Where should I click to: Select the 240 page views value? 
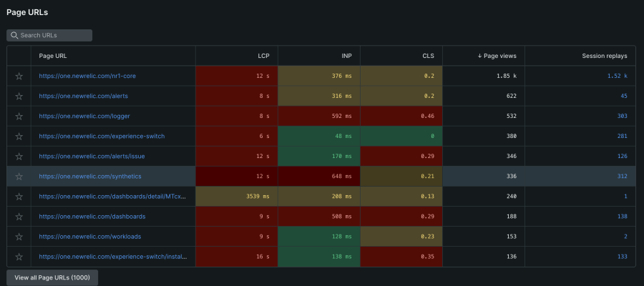pyautogui.click(x=512, y=197)
